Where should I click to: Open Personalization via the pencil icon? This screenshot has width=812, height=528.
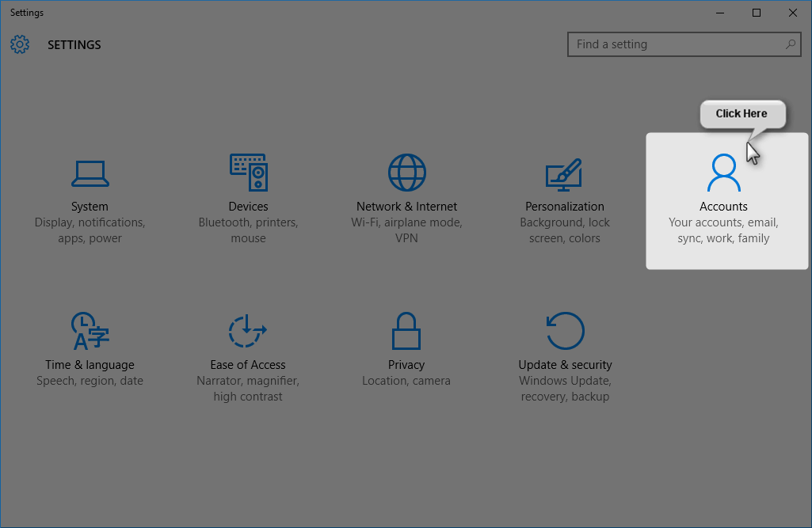tap(565, 173)
